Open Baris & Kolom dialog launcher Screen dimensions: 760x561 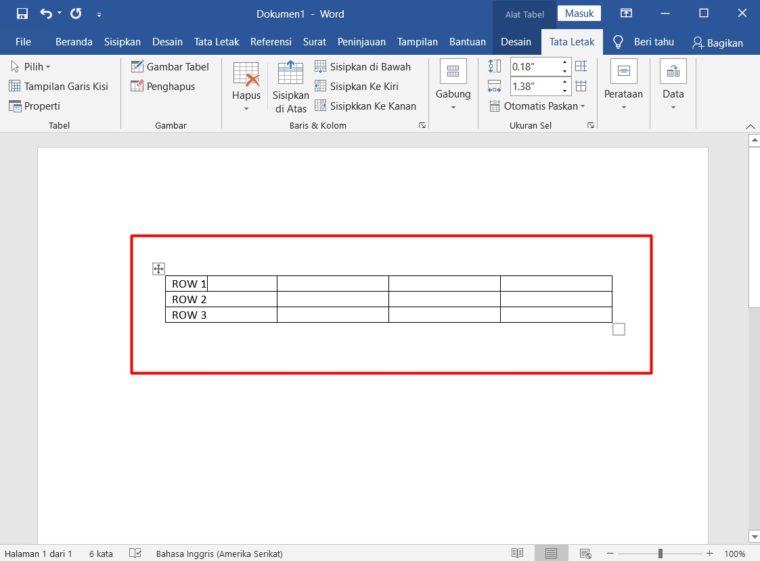pos(422,125)
